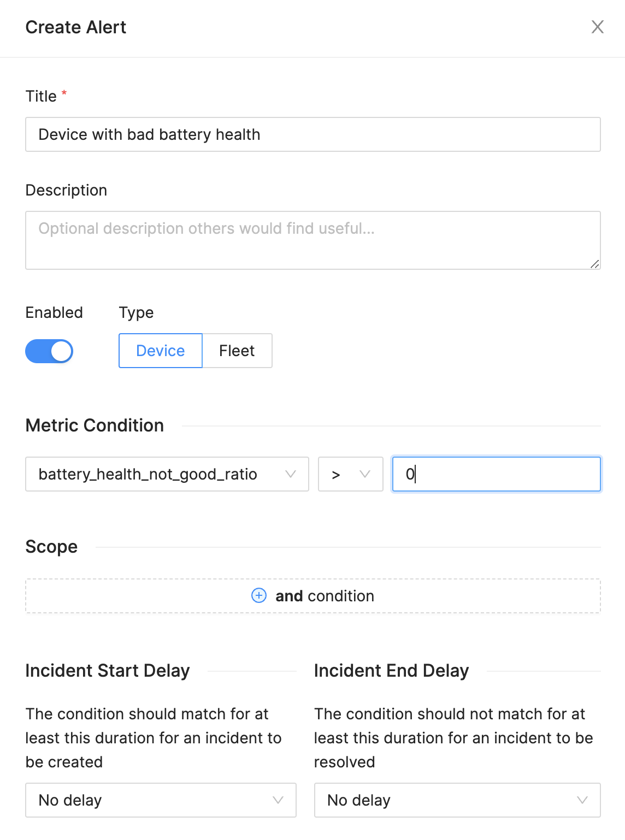Open the No delay dropdown under Incident Start Delay
Image resolution: width=625 pixels, height=840 pixels.
(160, 800)
